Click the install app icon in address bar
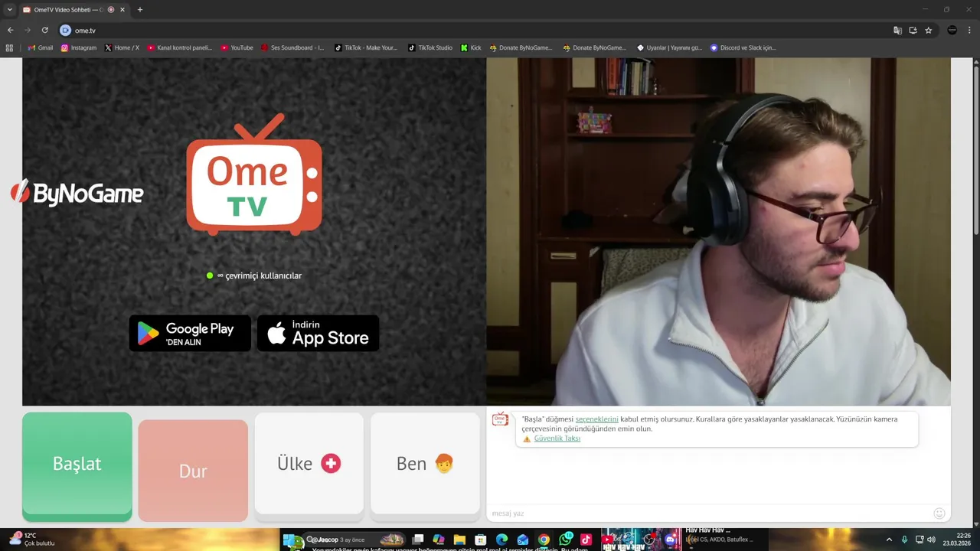This screenshot has height=551, width=980. 913,31
